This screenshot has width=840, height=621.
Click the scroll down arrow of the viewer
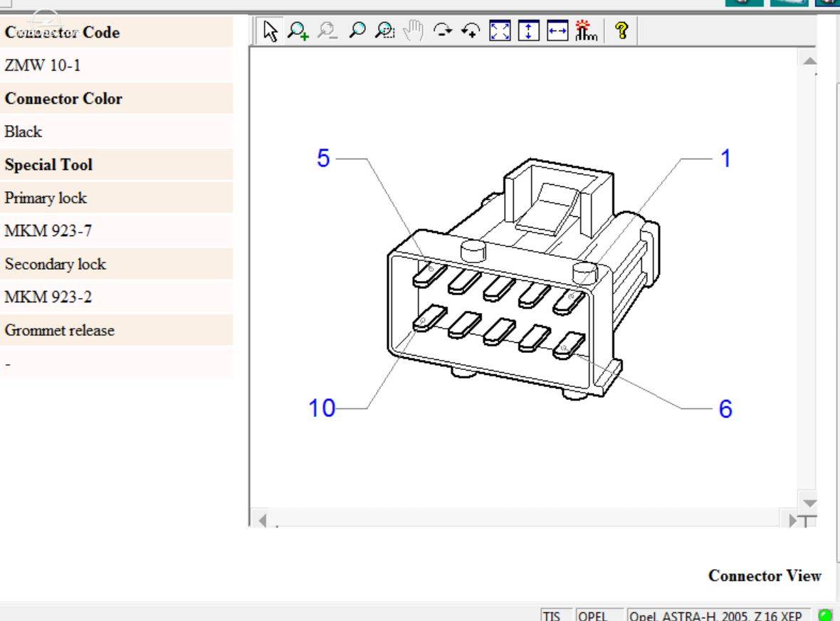tap(809, 503)
